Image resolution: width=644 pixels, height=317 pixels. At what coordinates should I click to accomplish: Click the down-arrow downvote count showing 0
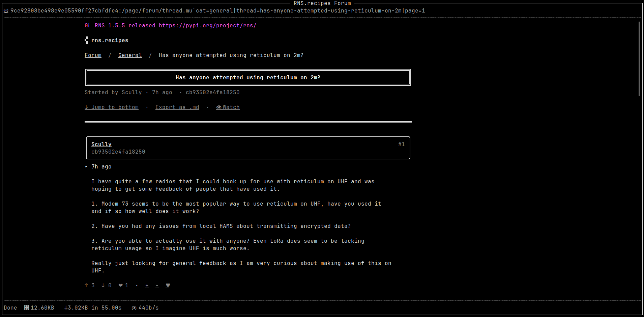point(107,286)
